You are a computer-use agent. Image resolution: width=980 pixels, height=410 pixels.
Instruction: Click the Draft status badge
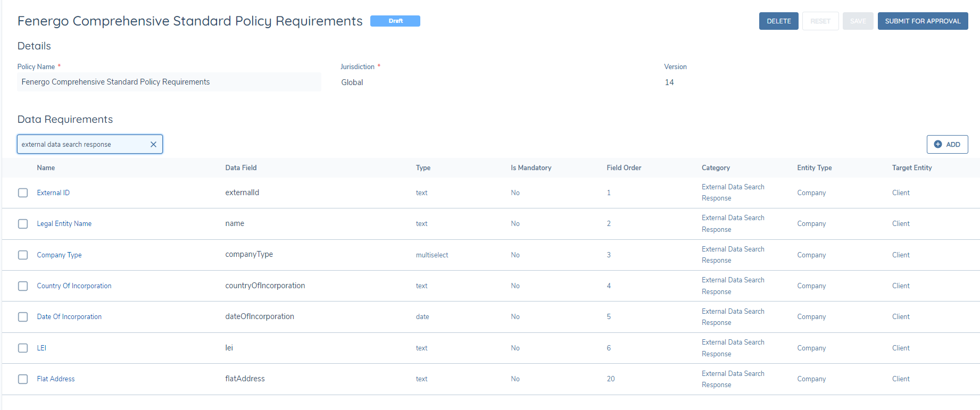click(395, 21)
